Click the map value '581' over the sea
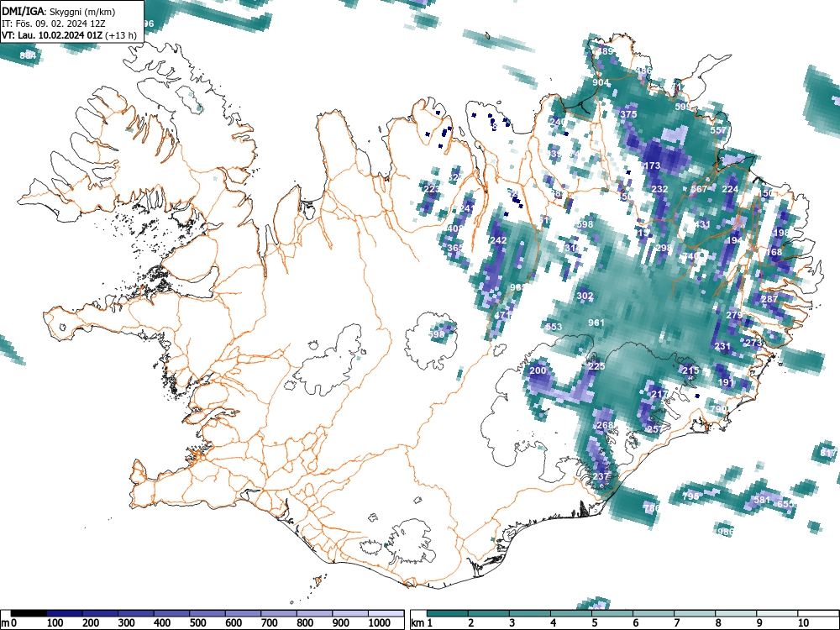This screenshot has height=630, width=840. pos(762,500)
